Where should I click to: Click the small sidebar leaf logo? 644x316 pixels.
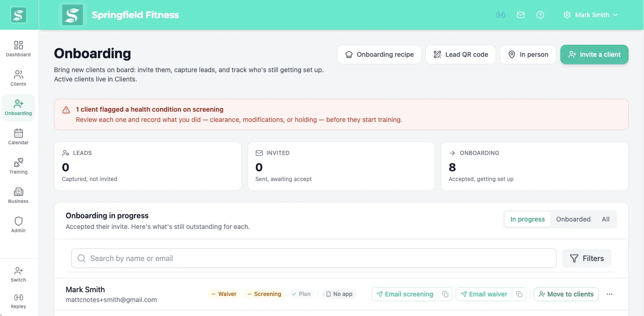pyautogui.click(x=19, y=15)
